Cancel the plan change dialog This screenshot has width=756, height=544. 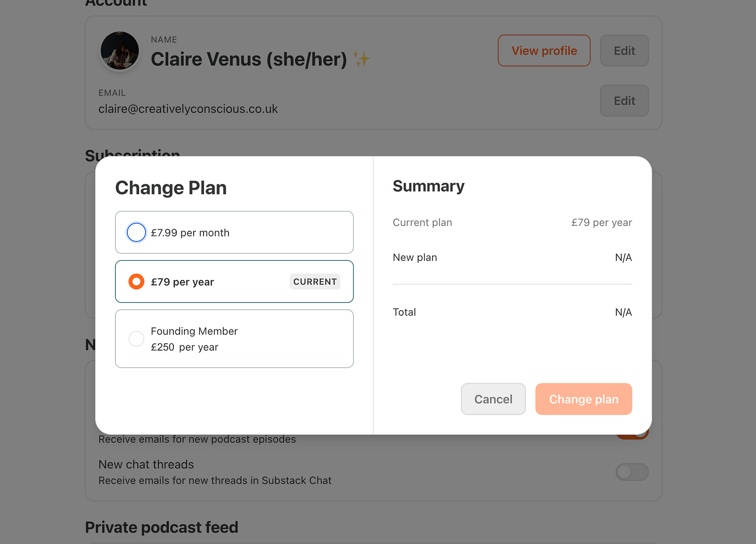(493, 399)
